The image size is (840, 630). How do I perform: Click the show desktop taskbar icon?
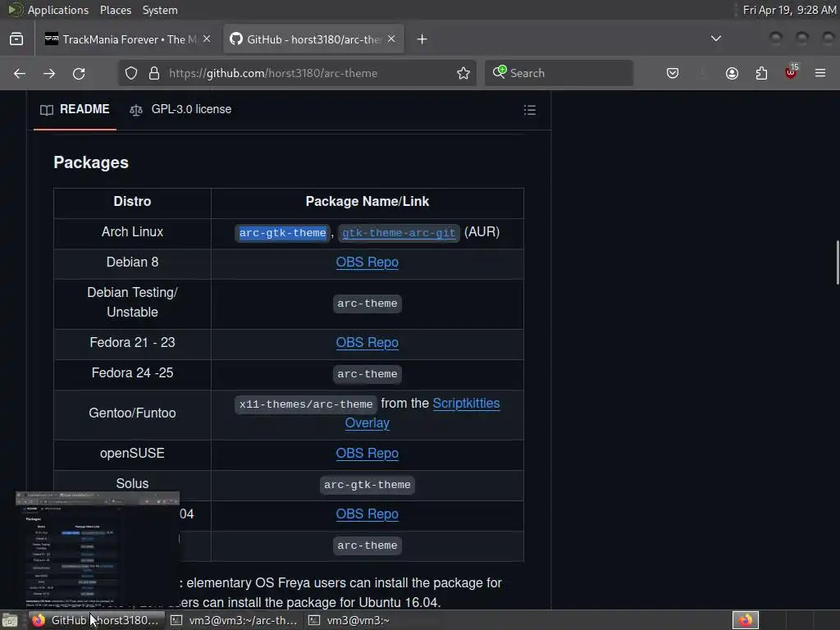pyautogui.click(x=10, y=620)
